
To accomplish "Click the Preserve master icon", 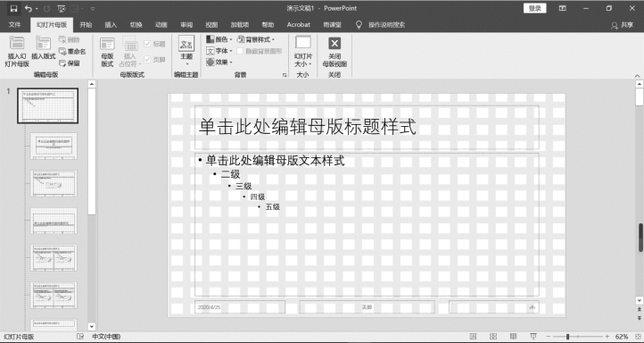I will coord(62,63).
